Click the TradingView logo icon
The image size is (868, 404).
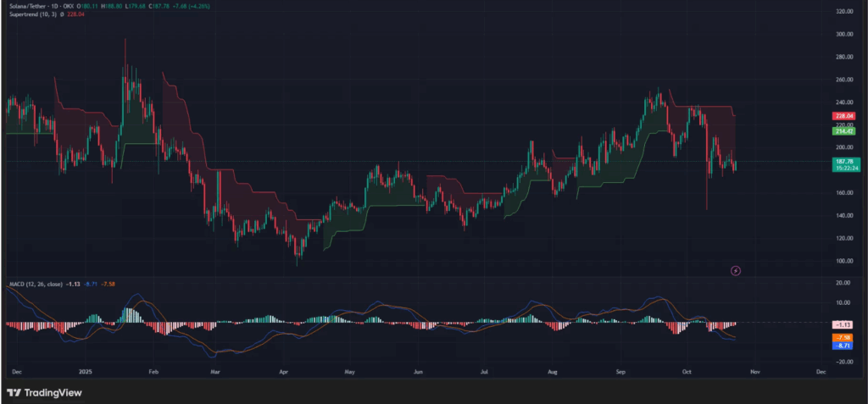[13, 392]
